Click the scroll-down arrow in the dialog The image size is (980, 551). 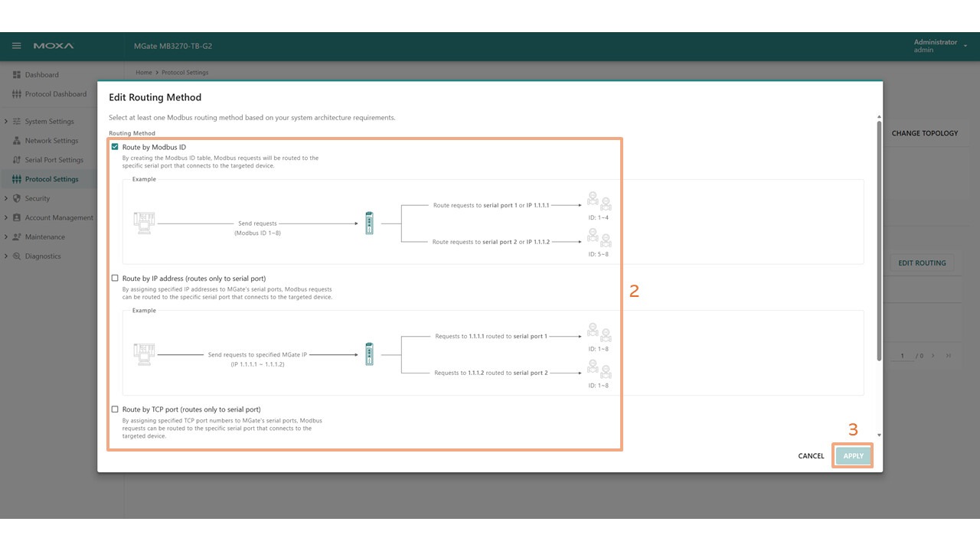coord(878,435)
